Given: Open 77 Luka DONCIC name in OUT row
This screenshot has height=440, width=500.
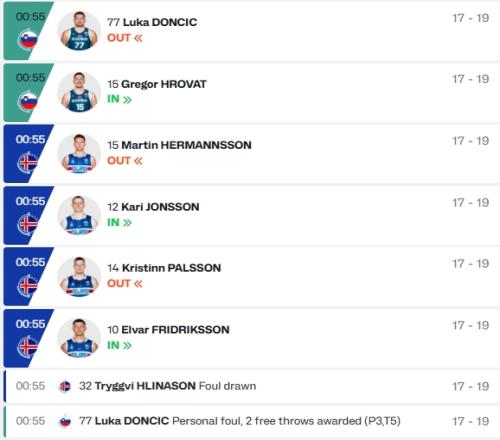Looking at the screenshot, I should [x=152, y=22].
